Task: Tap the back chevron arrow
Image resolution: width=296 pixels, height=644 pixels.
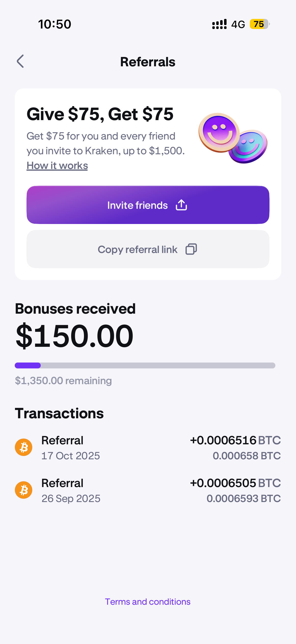Action: tap(20, 61)
